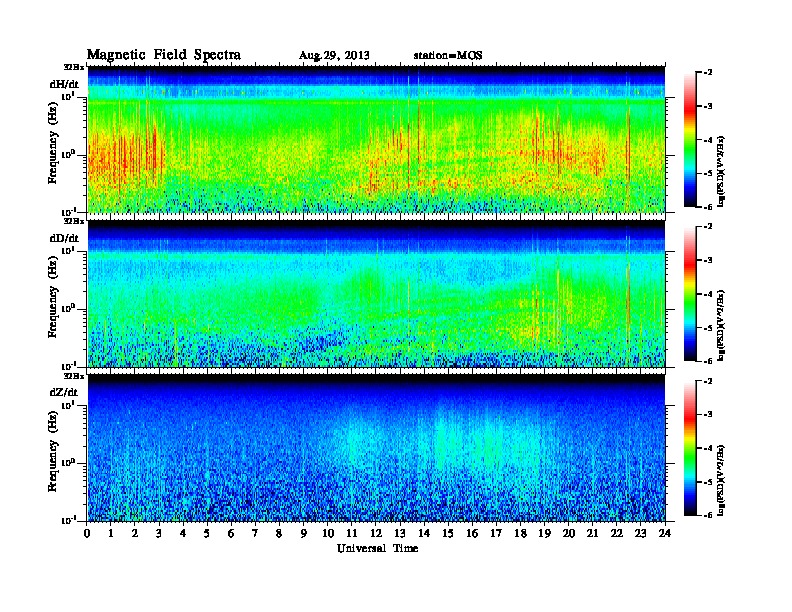Click the time axis tick label "5"

tap(207, 534)
